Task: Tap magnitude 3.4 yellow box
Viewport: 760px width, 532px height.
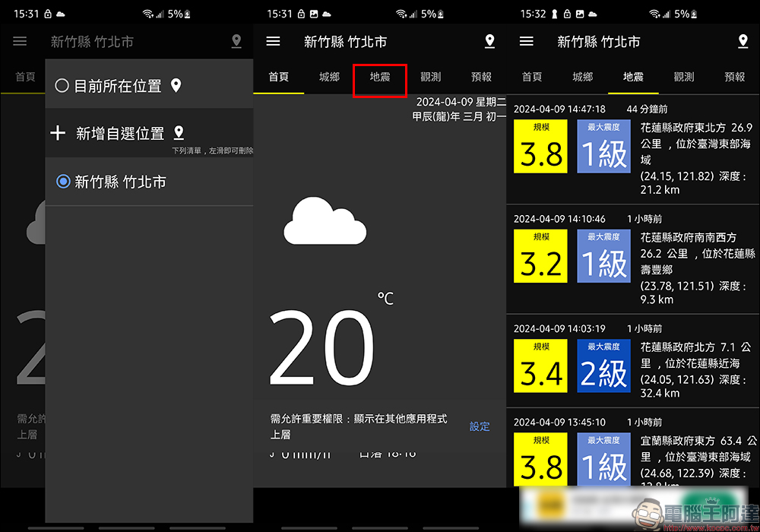Action: tap(540, 366)
